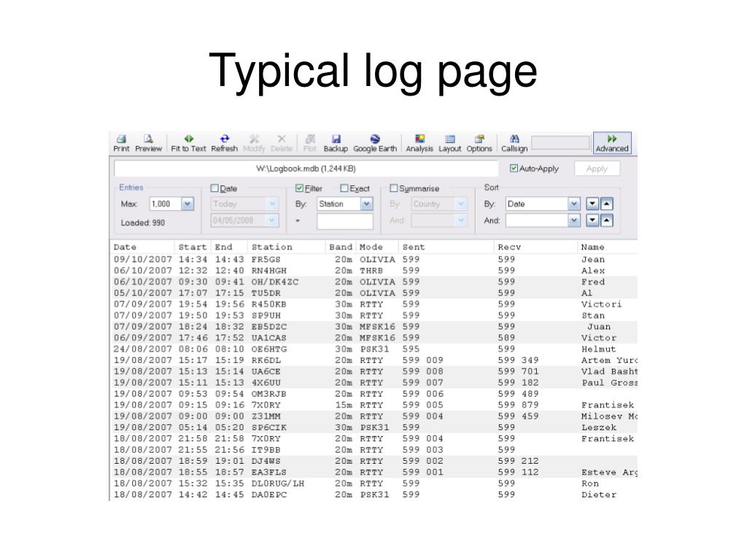Select the 4X6UU log entry
This screenshot has width=747, height=560.
click(x=374, y=382)
